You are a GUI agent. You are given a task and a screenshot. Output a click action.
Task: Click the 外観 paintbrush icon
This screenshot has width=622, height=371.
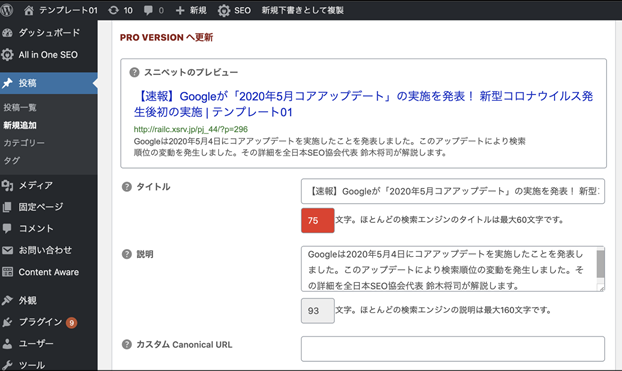coord(7,300)
